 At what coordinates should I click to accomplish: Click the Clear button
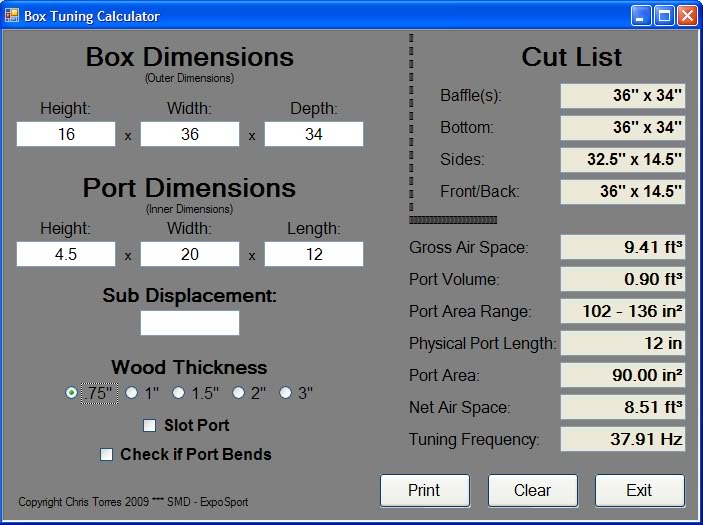tap(533, 490)
